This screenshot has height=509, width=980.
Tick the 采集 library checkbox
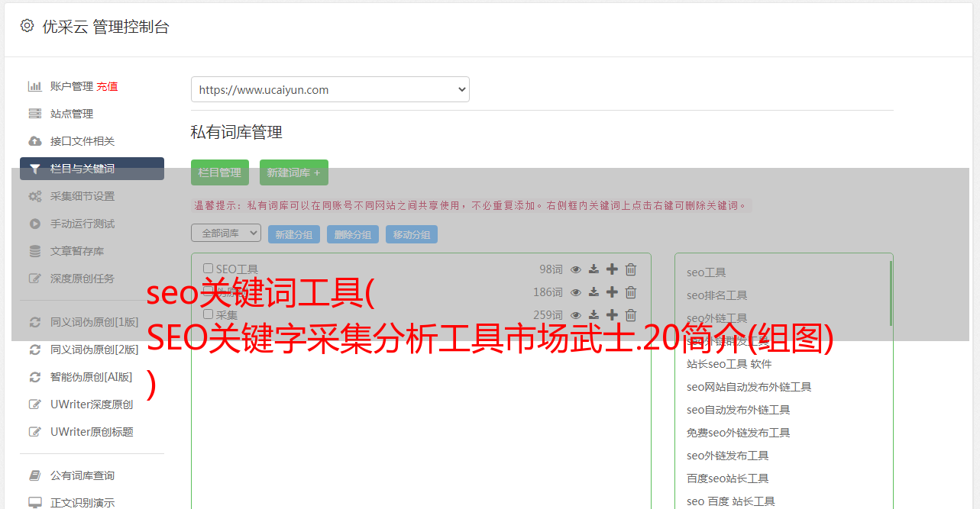(x=208, y=314)
